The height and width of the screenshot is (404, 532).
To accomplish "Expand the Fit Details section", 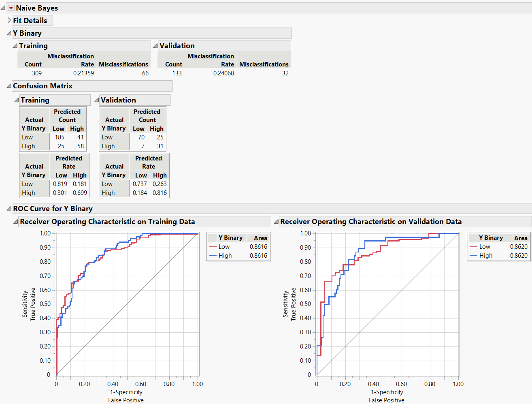I will click(9, 20).
